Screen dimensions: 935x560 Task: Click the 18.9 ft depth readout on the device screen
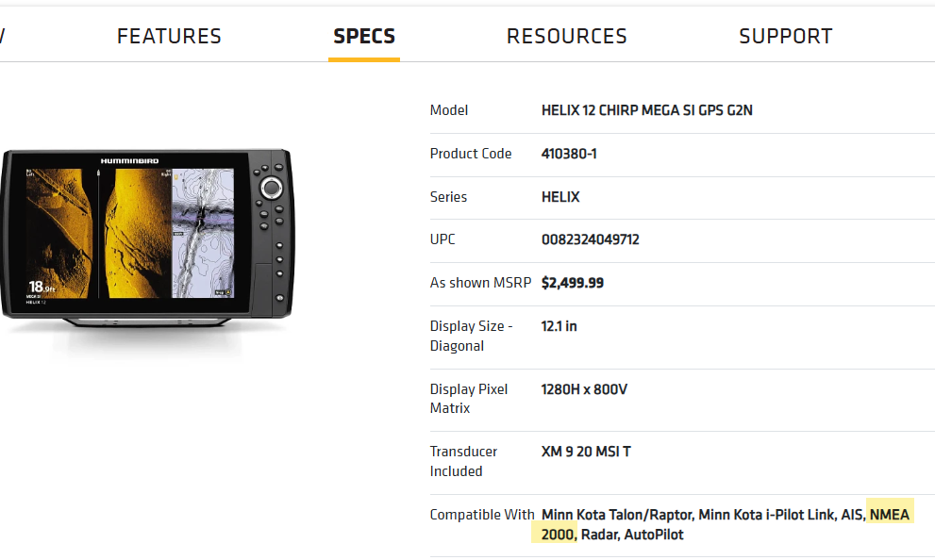point(42,288)
